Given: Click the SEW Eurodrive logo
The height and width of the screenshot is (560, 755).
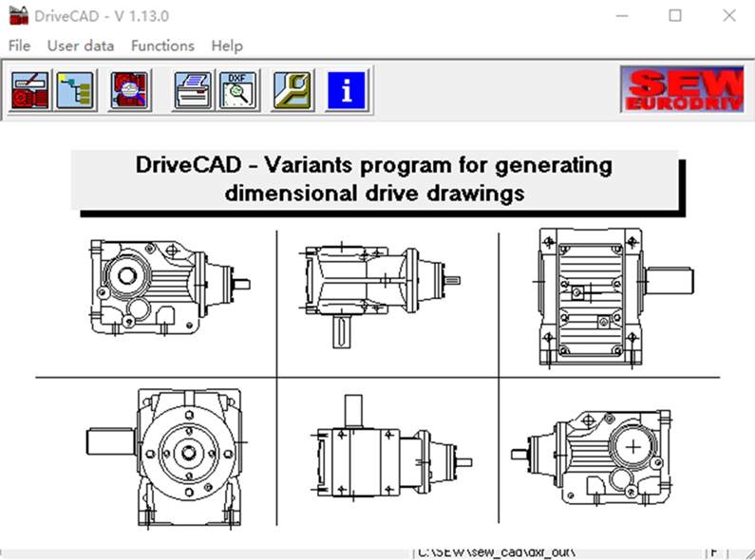Looking at the screenshot, I should [x=682, y=89].
